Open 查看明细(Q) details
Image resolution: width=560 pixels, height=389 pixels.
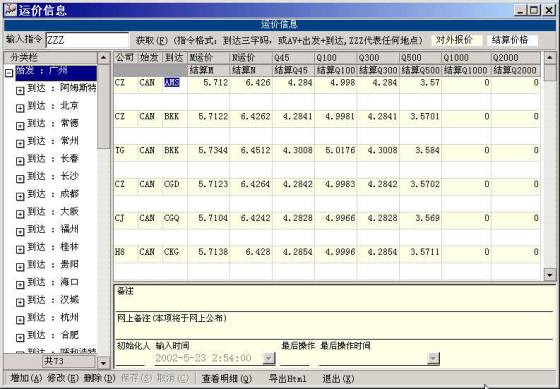pos(227,378)
